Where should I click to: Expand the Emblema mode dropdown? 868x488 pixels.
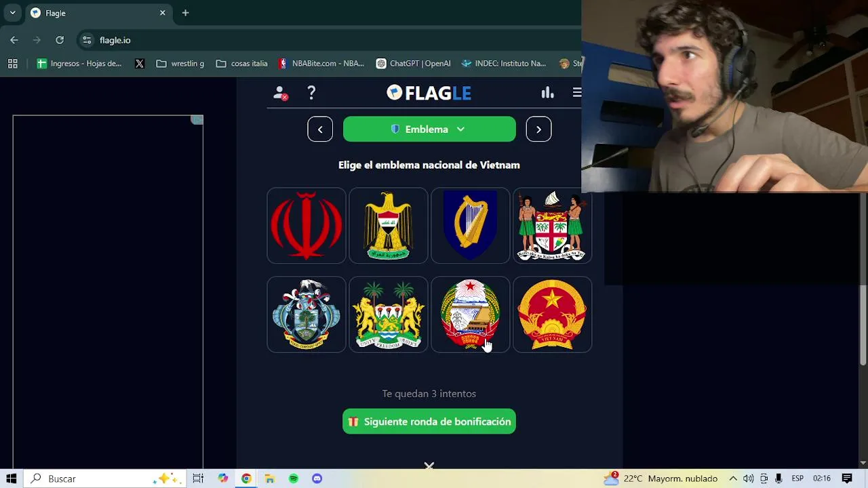point(429,129)
